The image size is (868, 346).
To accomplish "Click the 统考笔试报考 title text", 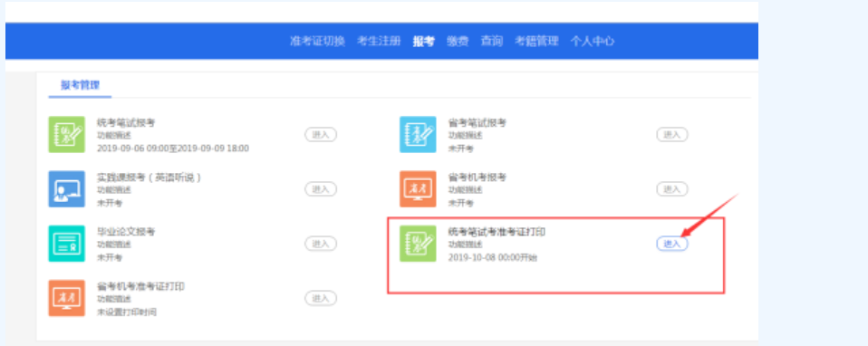I will pos(126,123).
